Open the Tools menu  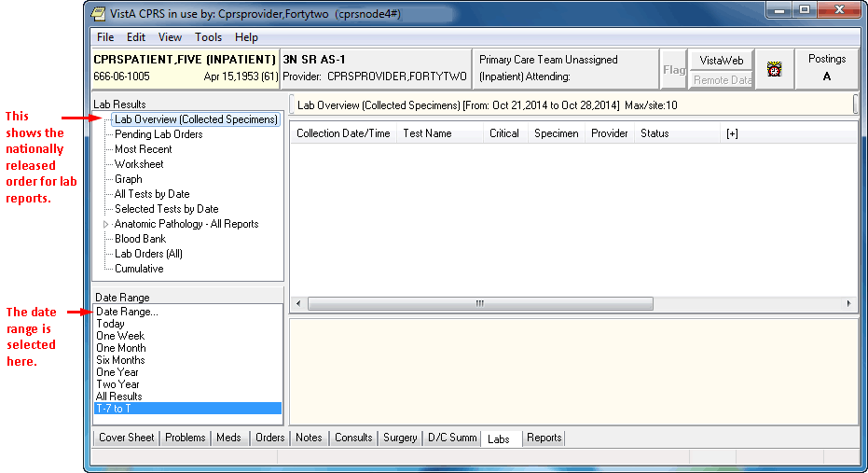[x=208, y=37]
